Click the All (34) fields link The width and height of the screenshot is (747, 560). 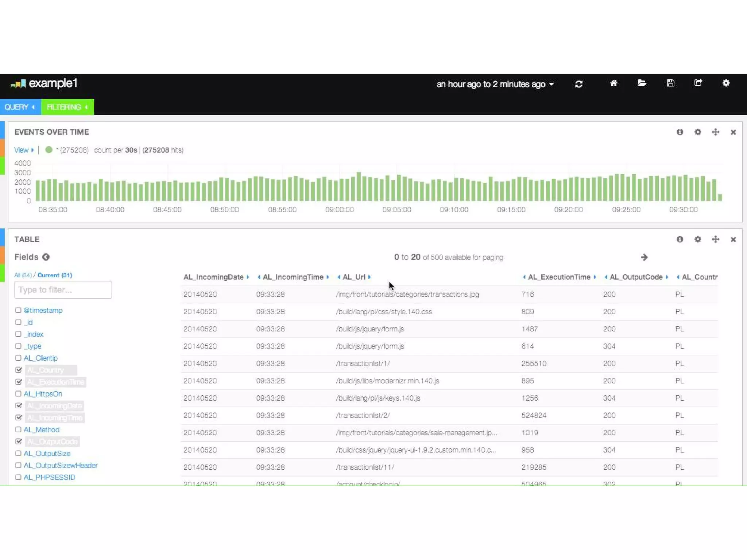click(23, 275)
